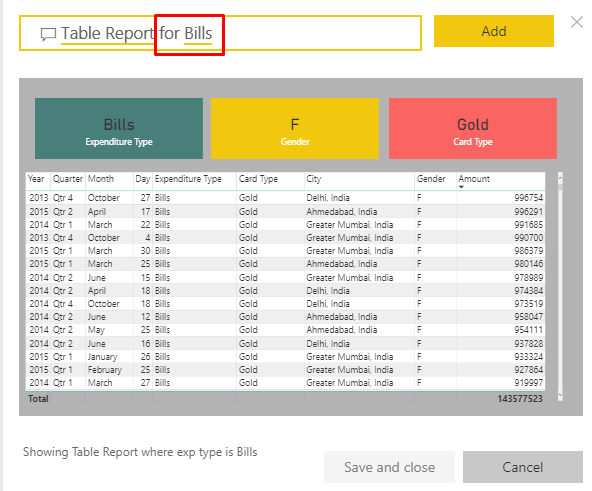Click the Cancel button
The image size is (592, 491).
click(x=523, y=467)
